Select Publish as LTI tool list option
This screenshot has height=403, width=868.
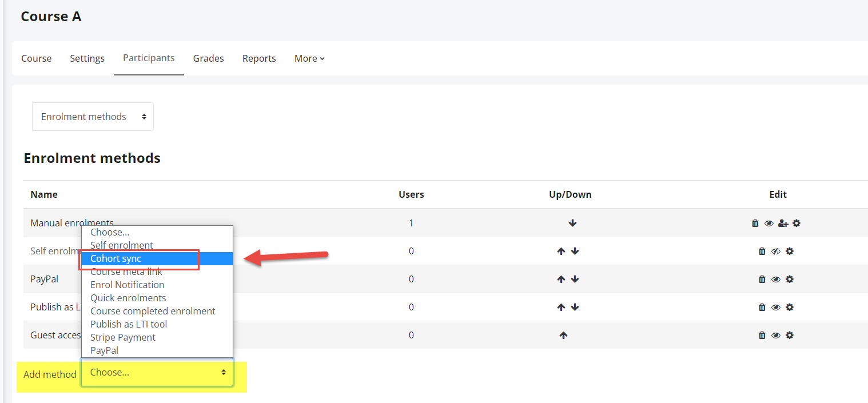[157, 324]
